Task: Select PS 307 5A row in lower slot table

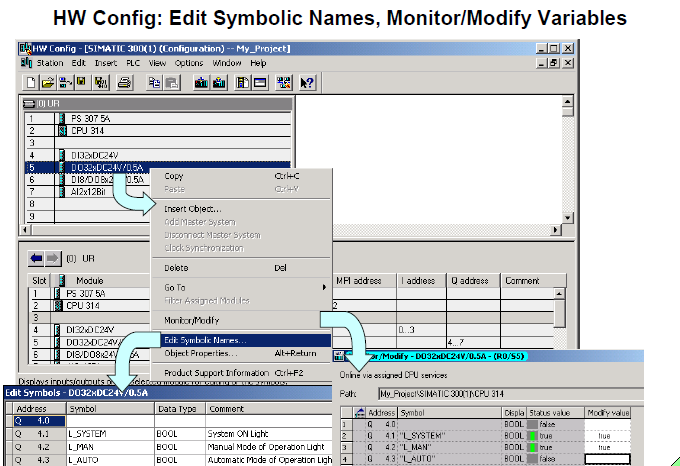Action: pyautogui.click(x=89, y=293)
